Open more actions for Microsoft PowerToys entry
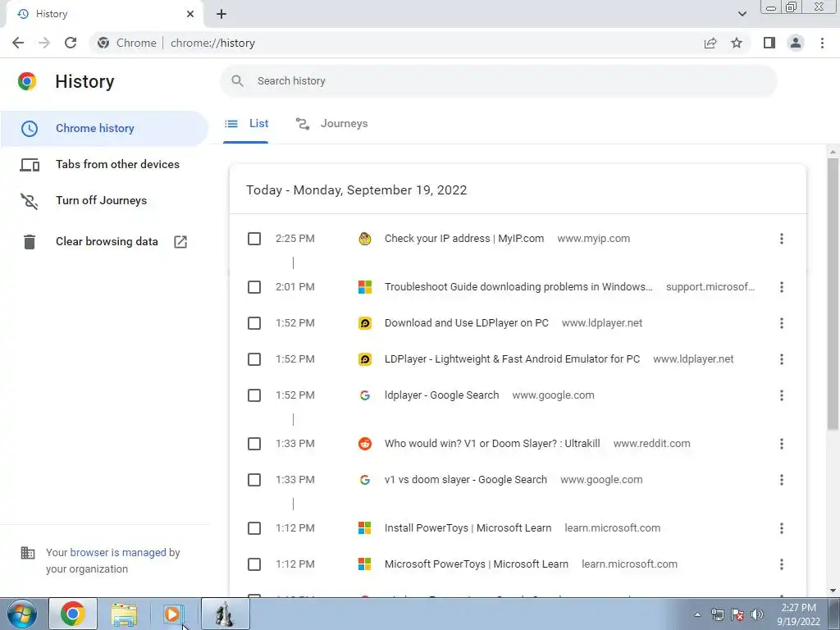 (x=782, y=564)
